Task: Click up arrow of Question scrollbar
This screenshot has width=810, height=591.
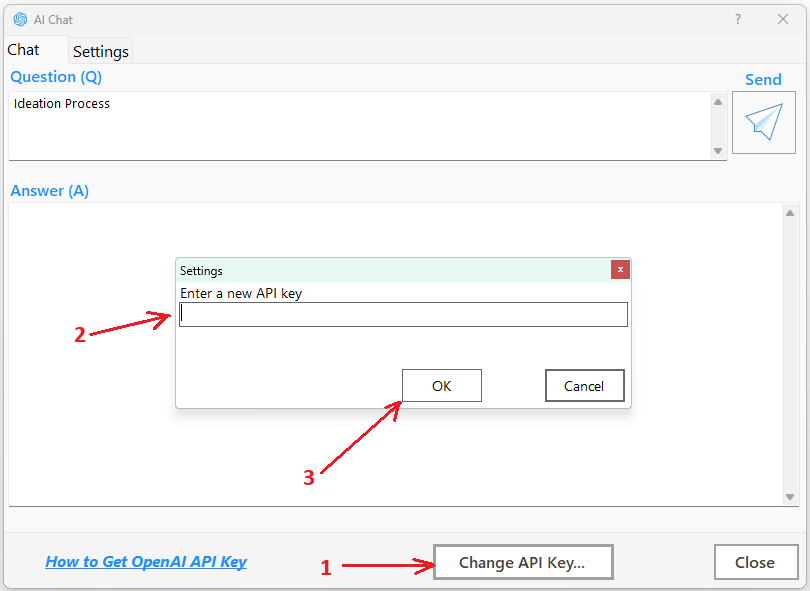Action: coord(718,101)
